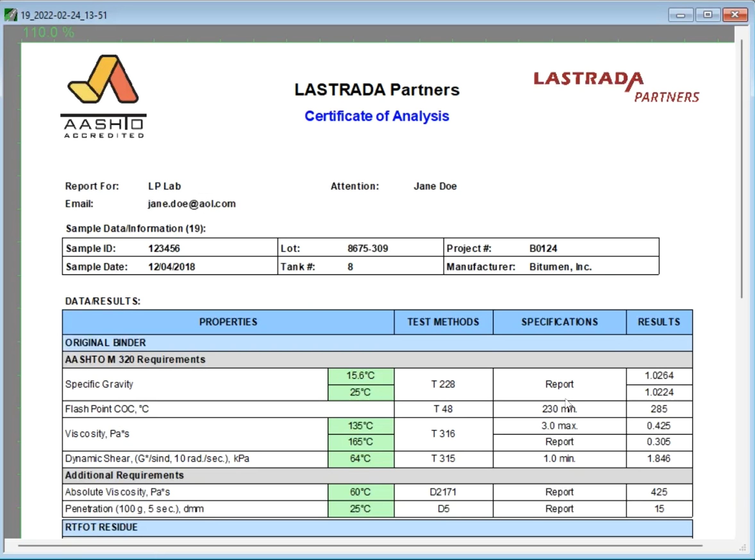
Task: Select the email jane.doe@aol.com
Action: tap(192, 204)
